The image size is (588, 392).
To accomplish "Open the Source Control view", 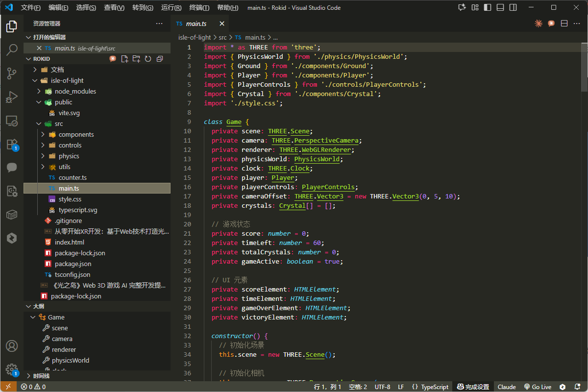I will point(12,73).
